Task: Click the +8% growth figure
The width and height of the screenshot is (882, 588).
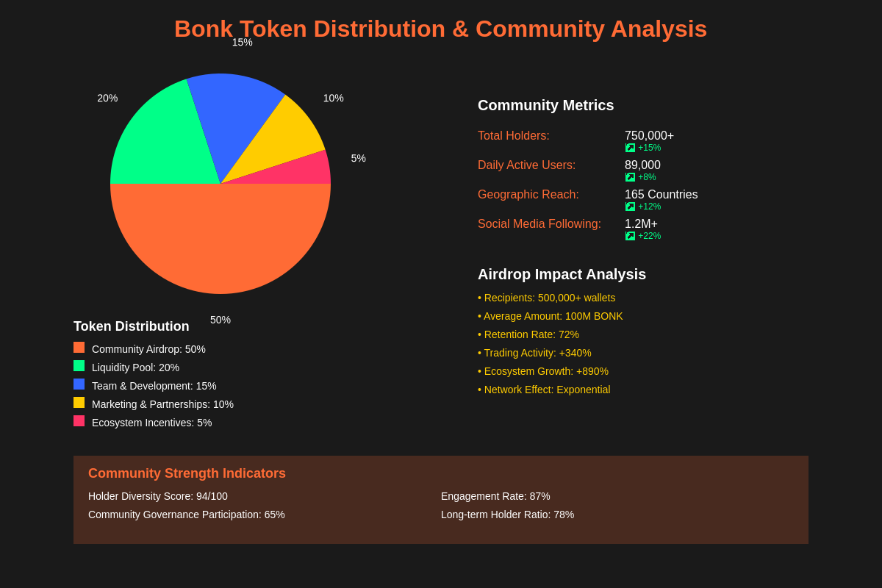Action: (x=647, y=177)
